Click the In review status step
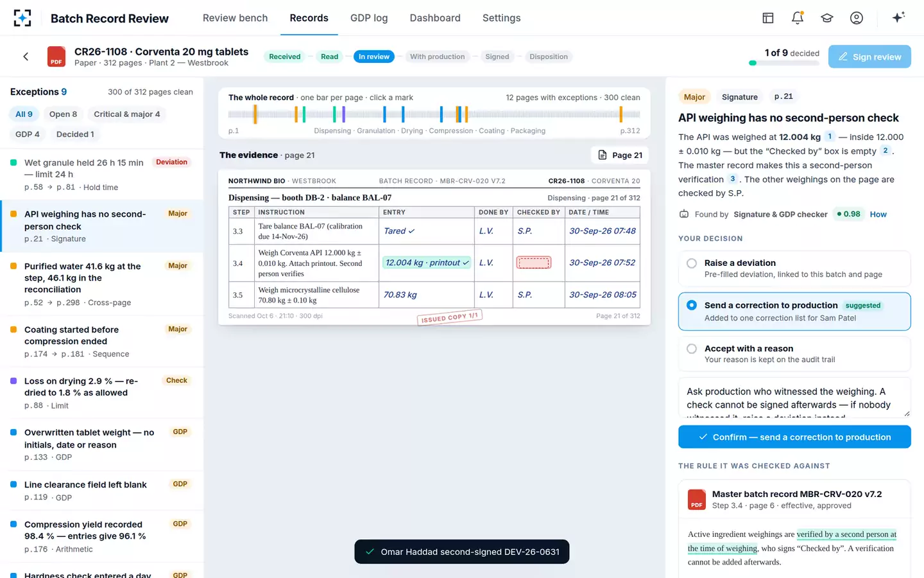This screenshot has width=924, height=578. pyautogui.click(x=374, y=57)
